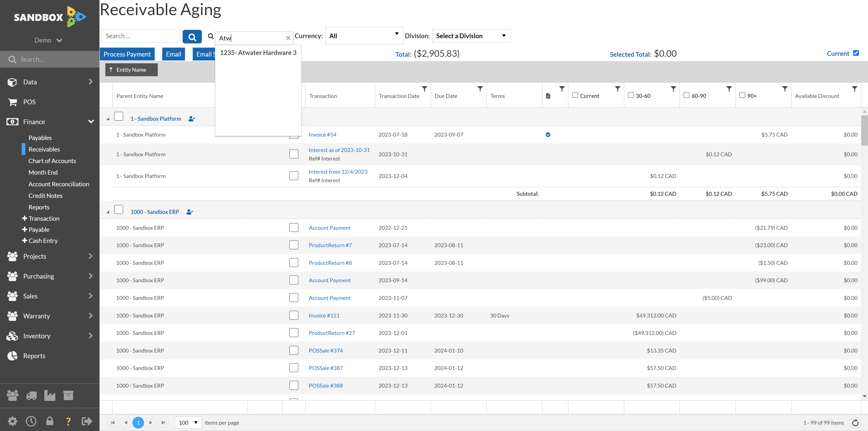Change the items per page dropdown
This screenshot has height=431, width=868.
click(x=188, y=423)
